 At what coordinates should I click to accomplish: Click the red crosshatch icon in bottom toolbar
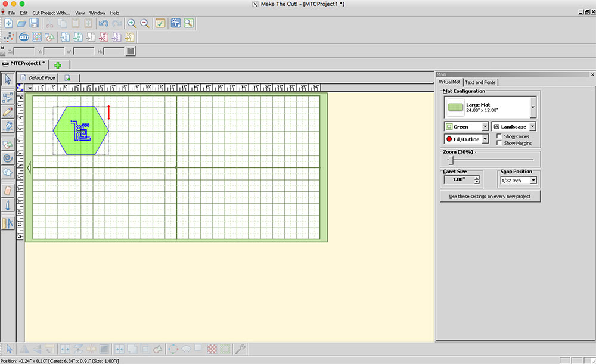pyautogui.click(x=212, y=349)
